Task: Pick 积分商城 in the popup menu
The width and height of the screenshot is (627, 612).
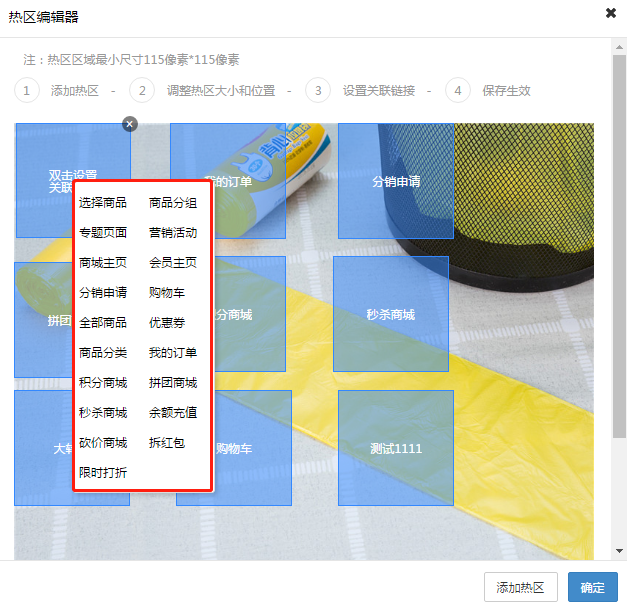Action: point(103,383)
